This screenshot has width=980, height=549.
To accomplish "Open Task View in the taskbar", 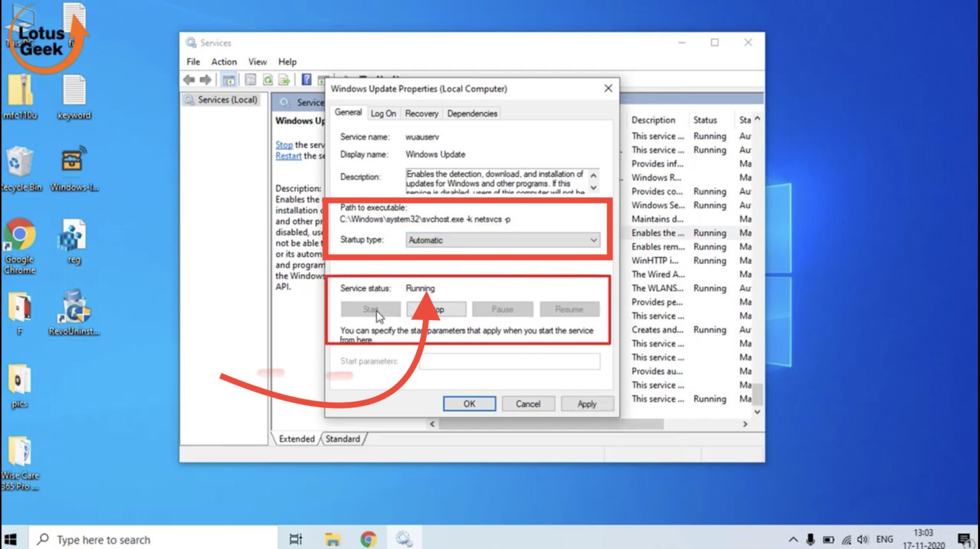I will pos(295,539).
